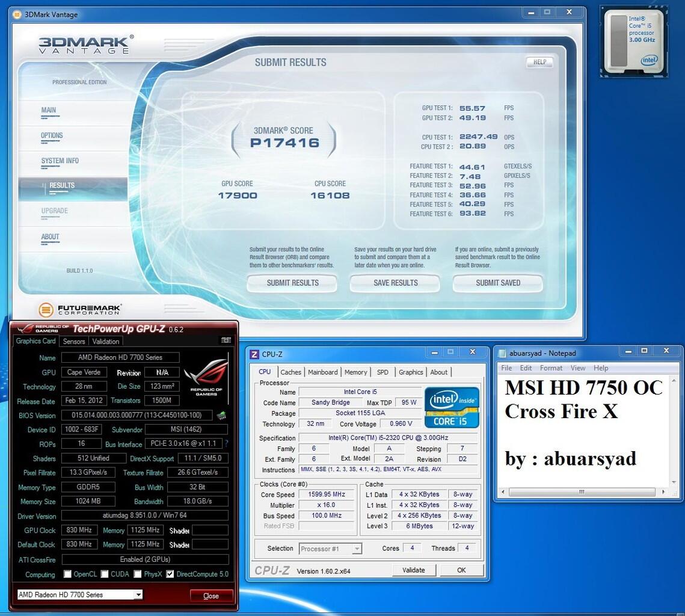Open the View menu in Notepad
This screenshot has width=685, height=616.
(x=577, y=368)
